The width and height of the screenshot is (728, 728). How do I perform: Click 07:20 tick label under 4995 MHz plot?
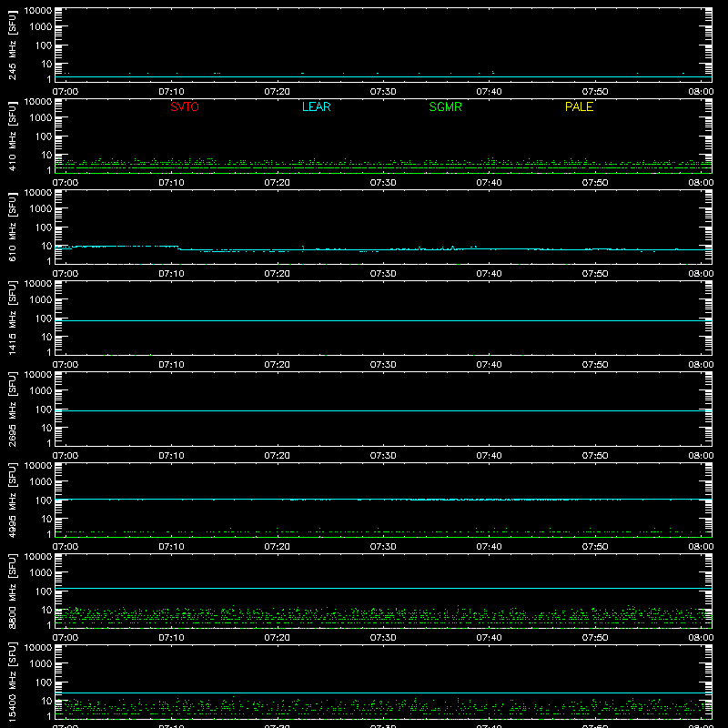pos(278,547)
